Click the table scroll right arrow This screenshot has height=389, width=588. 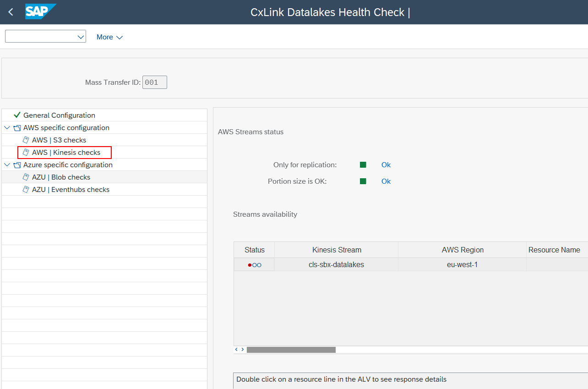coord(243,350)
